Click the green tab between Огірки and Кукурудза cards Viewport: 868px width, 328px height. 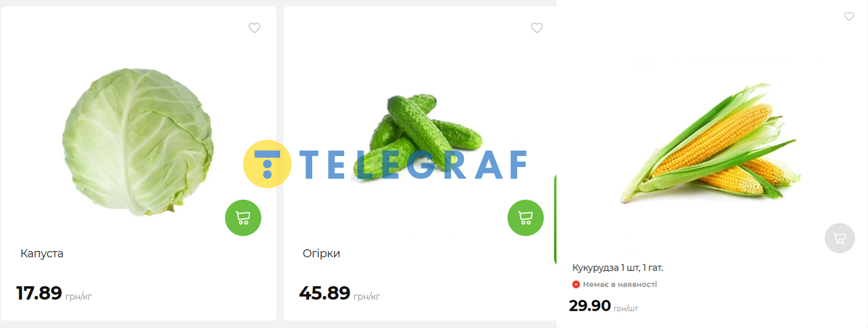pos(555,220)
